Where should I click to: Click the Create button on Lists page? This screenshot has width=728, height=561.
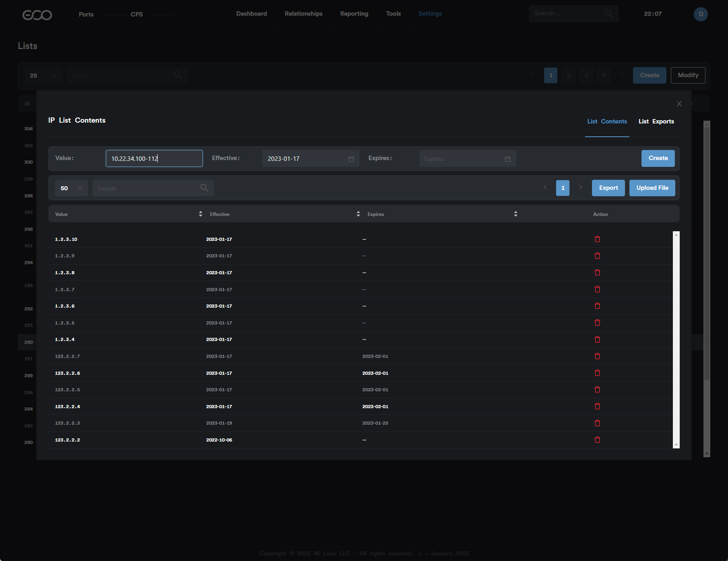(x=650, y=75)
